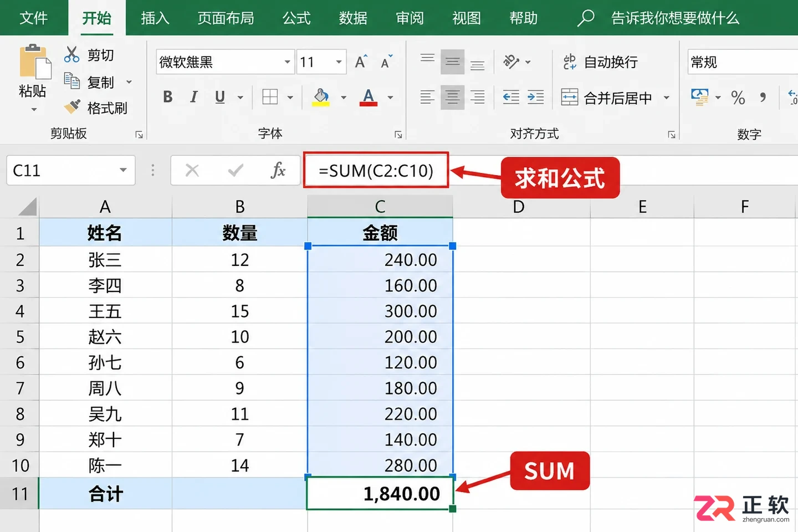Click the 格式刷 label
798x532 pixels.
107,108
